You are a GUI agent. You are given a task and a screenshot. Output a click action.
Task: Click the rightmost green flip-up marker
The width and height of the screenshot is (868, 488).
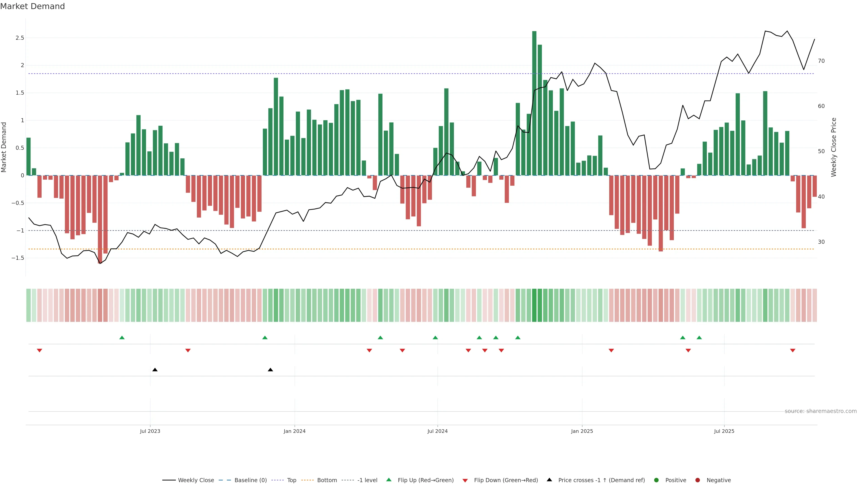699,338
